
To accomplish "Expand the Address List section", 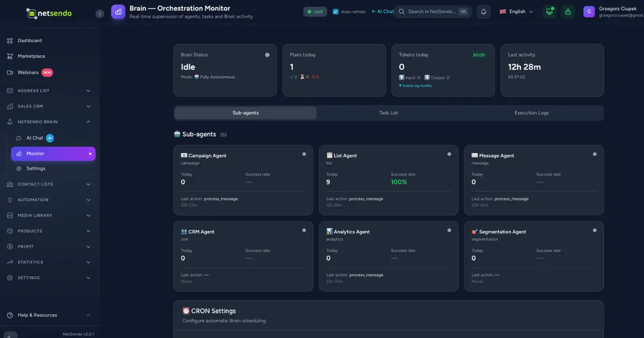I will [x=50, y=91].
